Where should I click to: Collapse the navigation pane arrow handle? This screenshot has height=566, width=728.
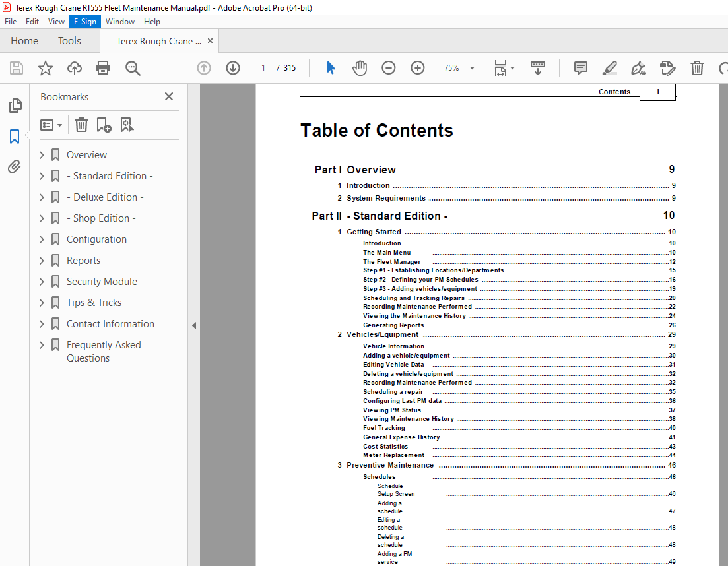coord(194,326)
